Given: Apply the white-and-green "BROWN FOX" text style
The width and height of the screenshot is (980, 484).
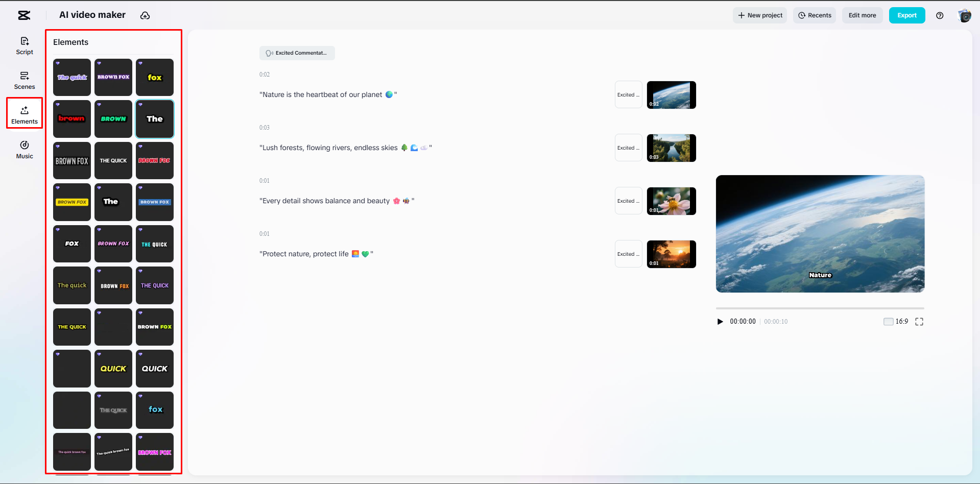Looking at the screenshot, I should [x=155, y=327].
